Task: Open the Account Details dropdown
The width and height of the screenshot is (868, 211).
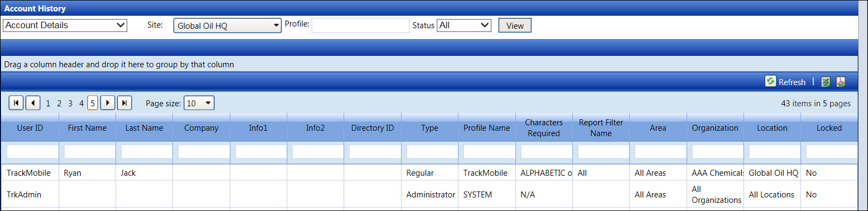Action: pos(65,25)
